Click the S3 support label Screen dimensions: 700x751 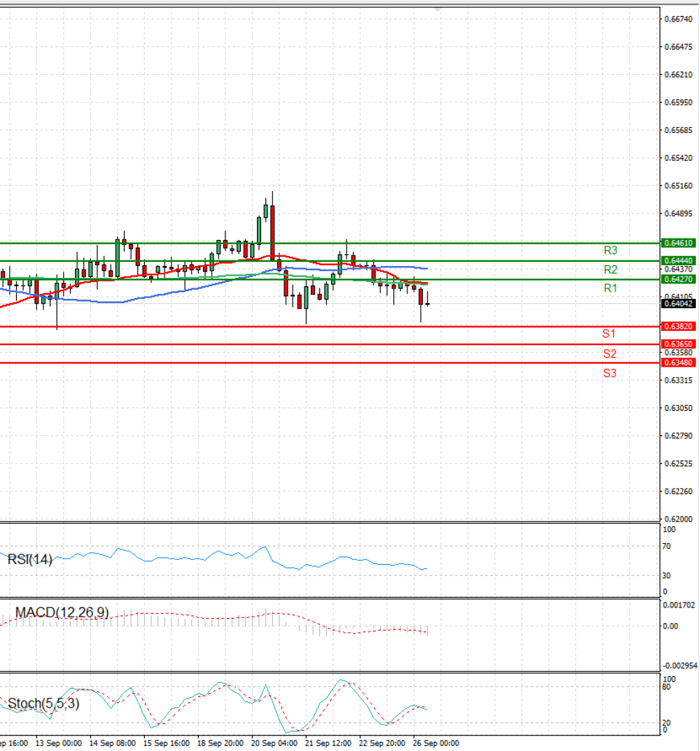tap(610, 373)
